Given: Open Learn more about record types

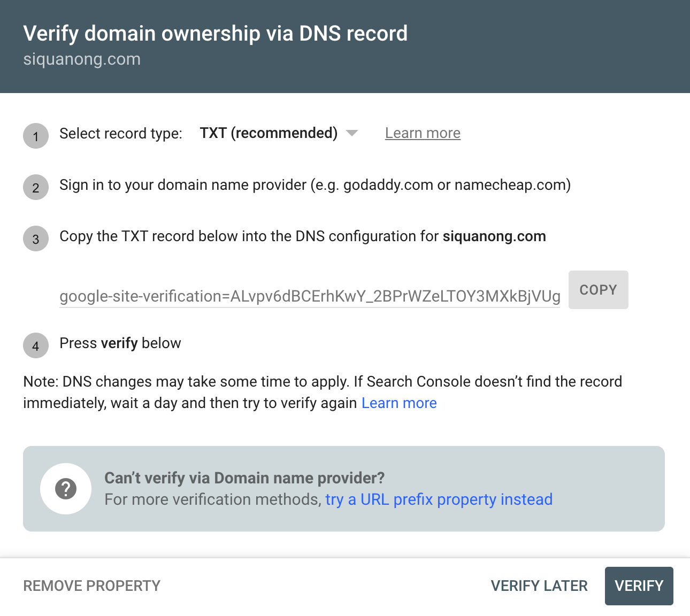Looking at the screenshot, I should (x=423, y=133).
